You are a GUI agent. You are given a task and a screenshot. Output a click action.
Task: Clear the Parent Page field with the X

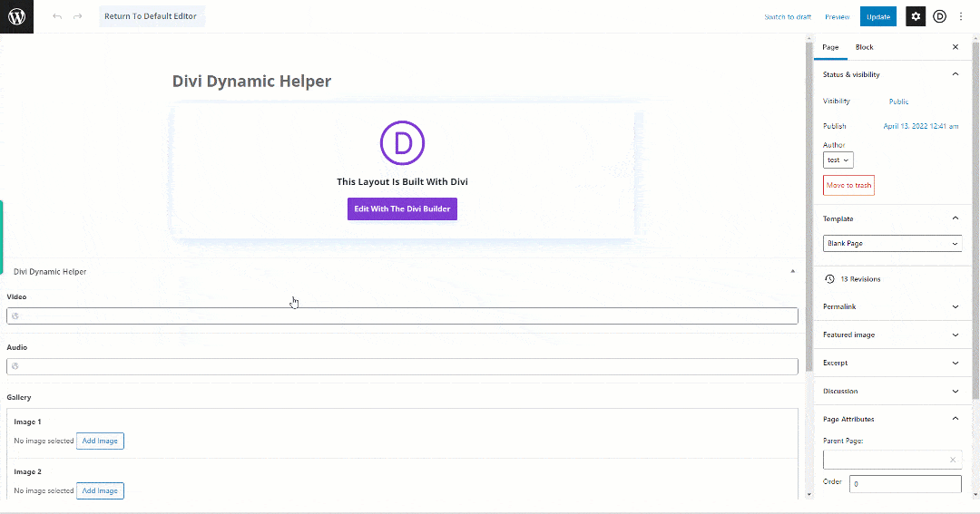[x=953, y=460]
